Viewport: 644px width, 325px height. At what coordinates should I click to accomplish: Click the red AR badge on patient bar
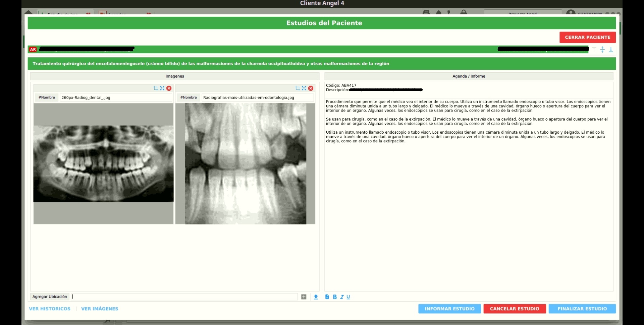pyautogui.click(x=33, y=50)
